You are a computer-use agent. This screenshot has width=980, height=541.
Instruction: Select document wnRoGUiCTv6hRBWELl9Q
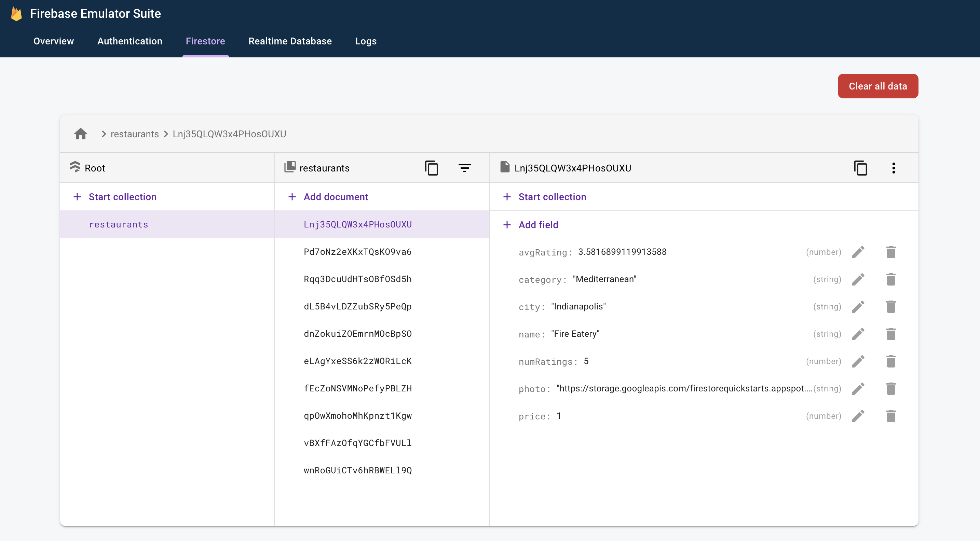coord(357,470)
